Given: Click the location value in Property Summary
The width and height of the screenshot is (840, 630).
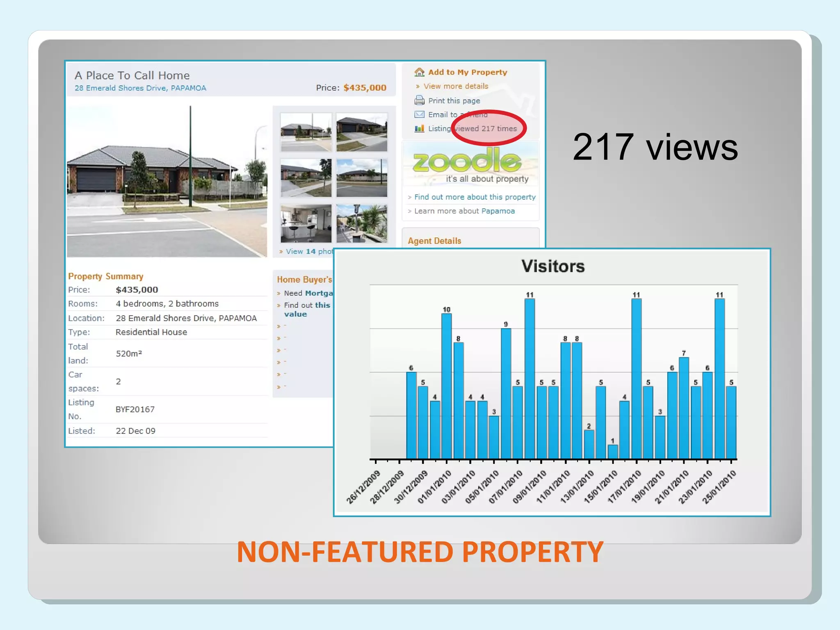Looking at the screenshot, I should (x=186, y=318).
